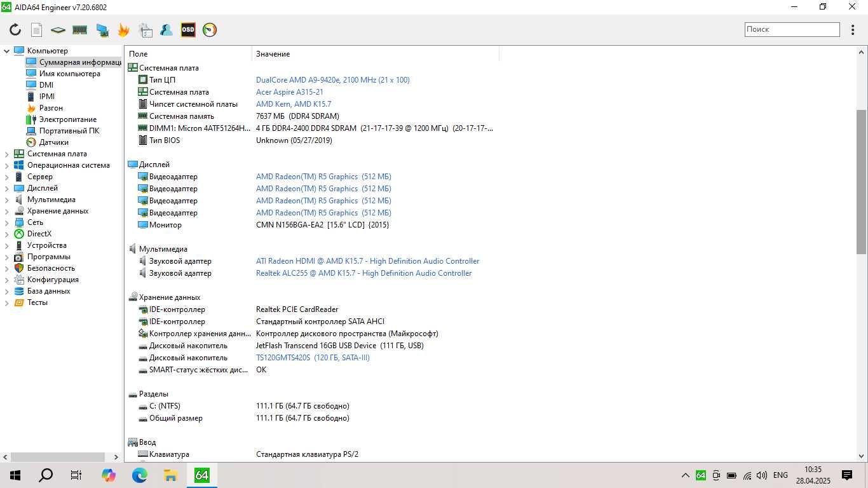Open the DualCore AMD A9-9420e link
868x488 pixels.
click(x=333, y=80)
